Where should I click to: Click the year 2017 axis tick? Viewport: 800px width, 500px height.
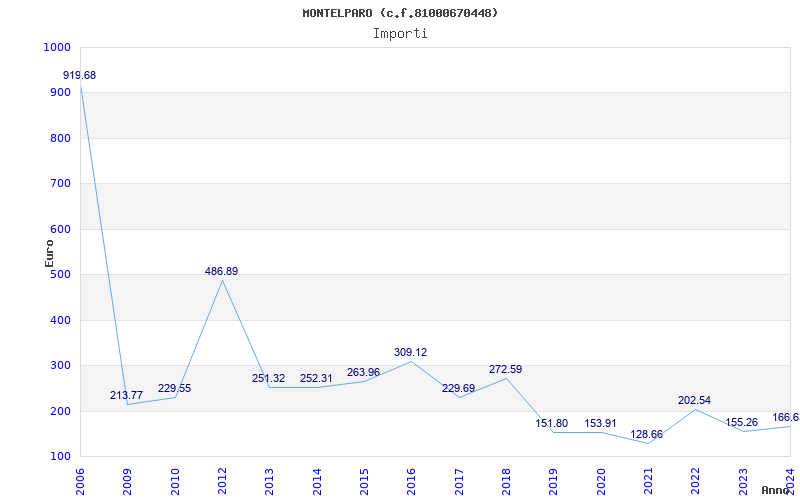pos(459,482)
